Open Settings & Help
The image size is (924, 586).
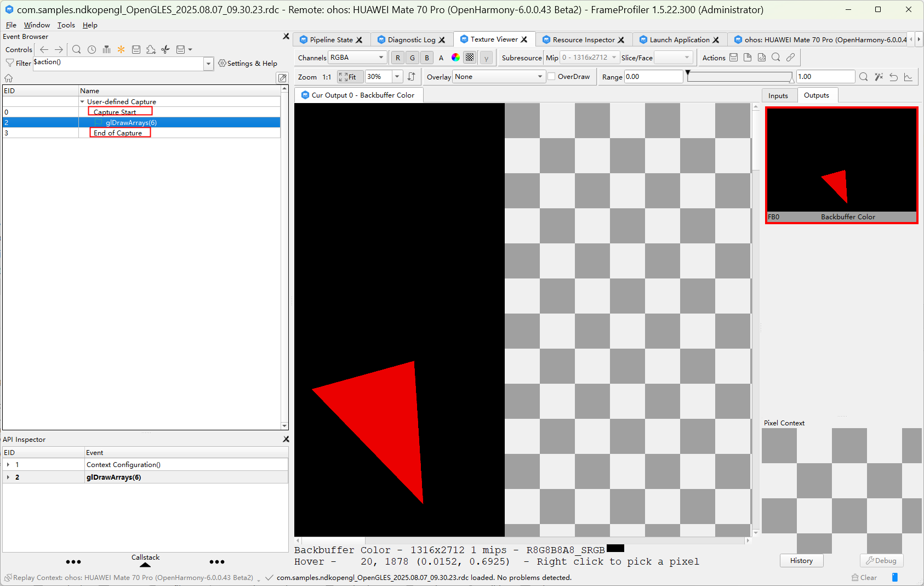[x=248, y=63]
